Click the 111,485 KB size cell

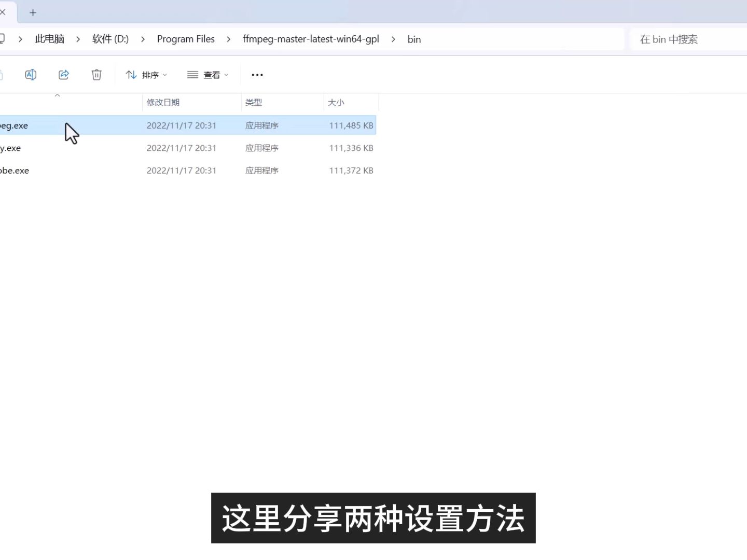click(351, 125)
